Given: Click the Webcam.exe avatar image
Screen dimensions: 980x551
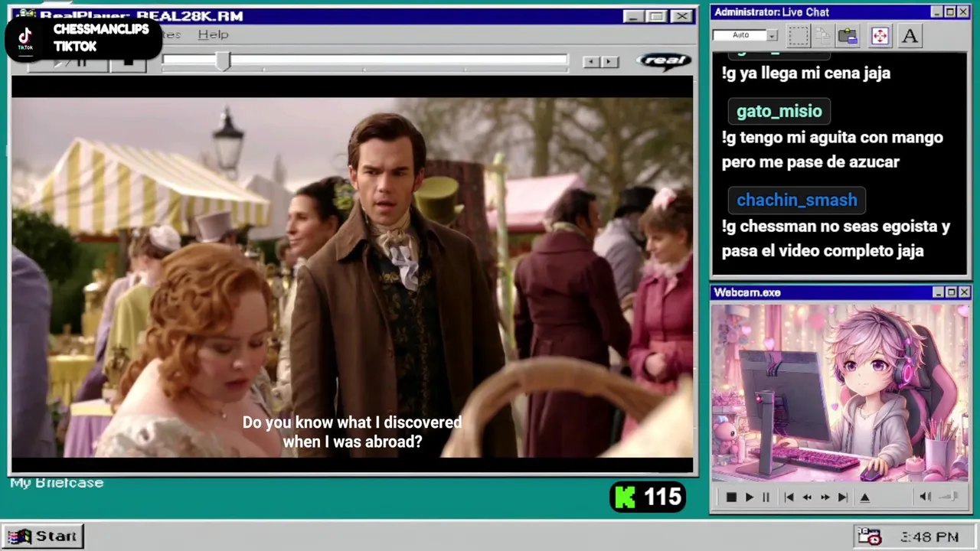Looking at the screenshot, I should point(840,393).
